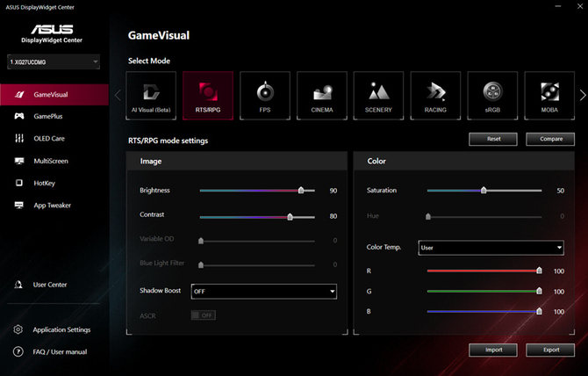Click the Color panel header
588x376 pixels.
point(464,161)
